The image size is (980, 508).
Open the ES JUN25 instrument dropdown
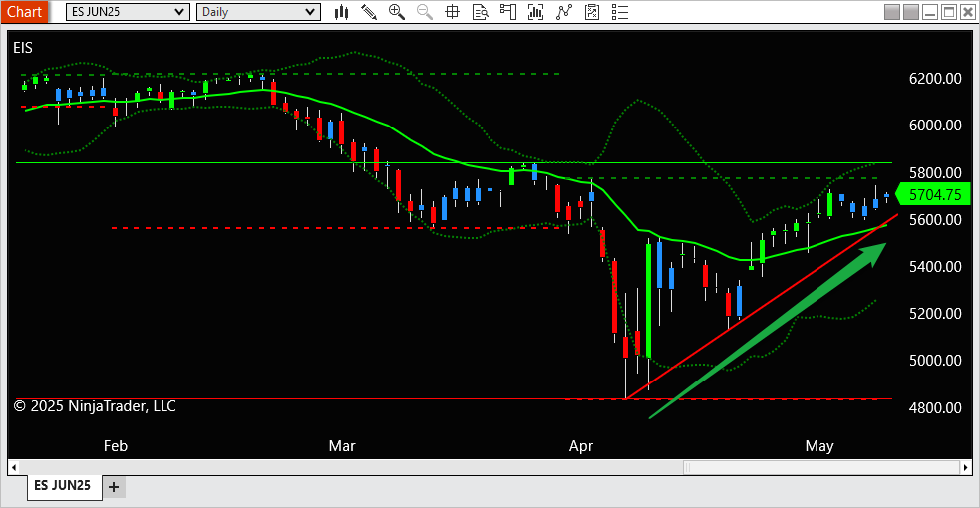pyautogui.click(x=128, y=12)
